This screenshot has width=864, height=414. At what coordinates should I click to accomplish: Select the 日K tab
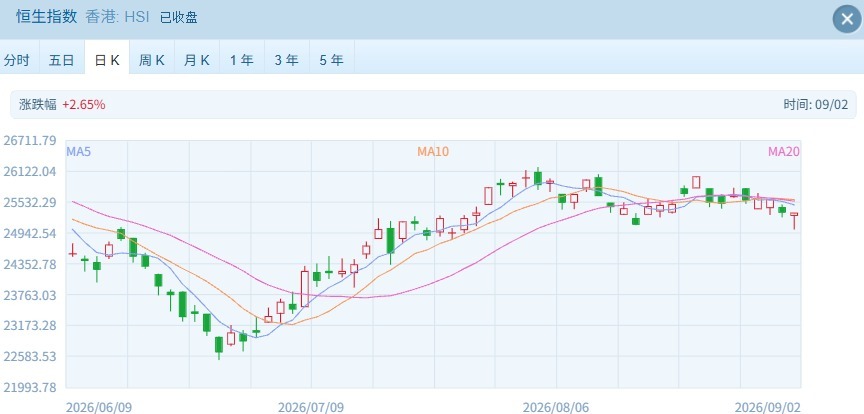coord(107,60)
